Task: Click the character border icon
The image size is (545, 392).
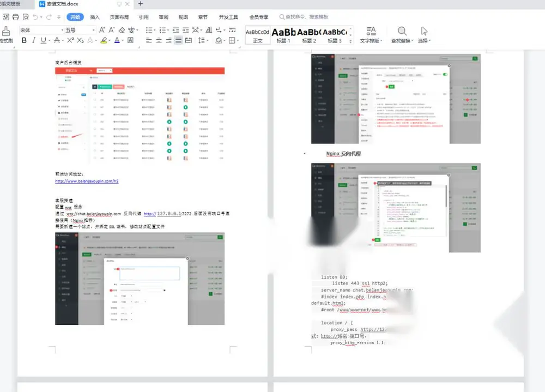Action: pyautogui.click(x=130, y=40)
